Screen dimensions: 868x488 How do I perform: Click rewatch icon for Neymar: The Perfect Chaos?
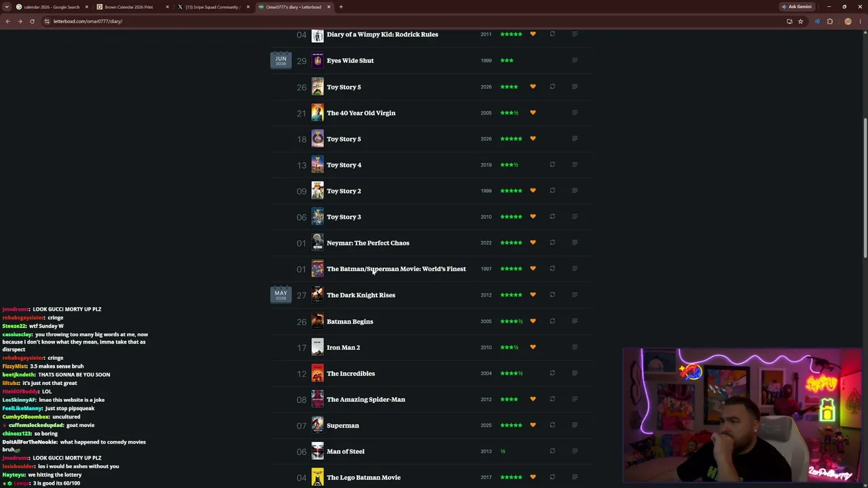(x=552, y=243)
